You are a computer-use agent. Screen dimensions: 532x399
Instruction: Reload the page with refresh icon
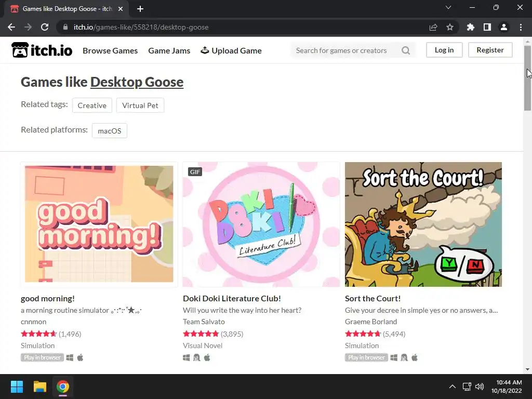[x=45, y=27]
